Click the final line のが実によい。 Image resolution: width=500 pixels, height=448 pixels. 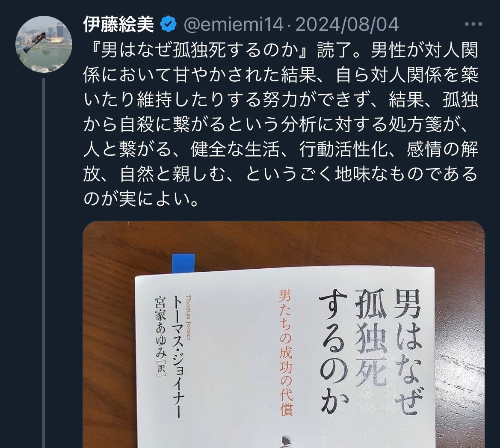pyautogui.click(x=142, y=199)
